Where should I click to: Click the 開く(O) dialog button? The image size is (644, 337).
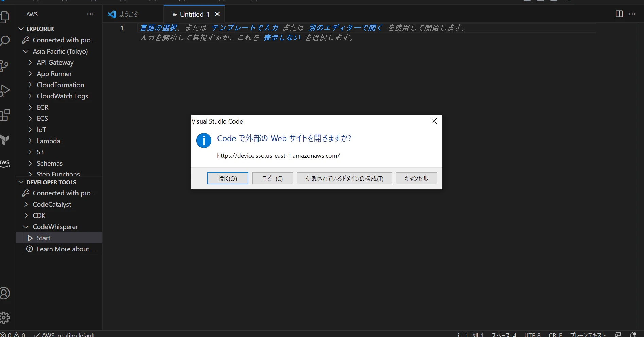[228, 178]
